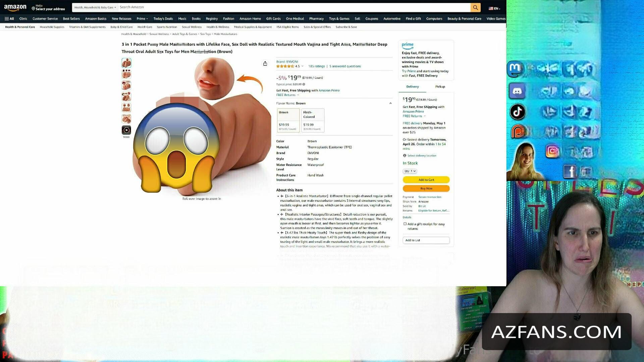Open Amazon Basics in navigation bar
The height and width of the screenshot is (362, 644).
[96, 19]
